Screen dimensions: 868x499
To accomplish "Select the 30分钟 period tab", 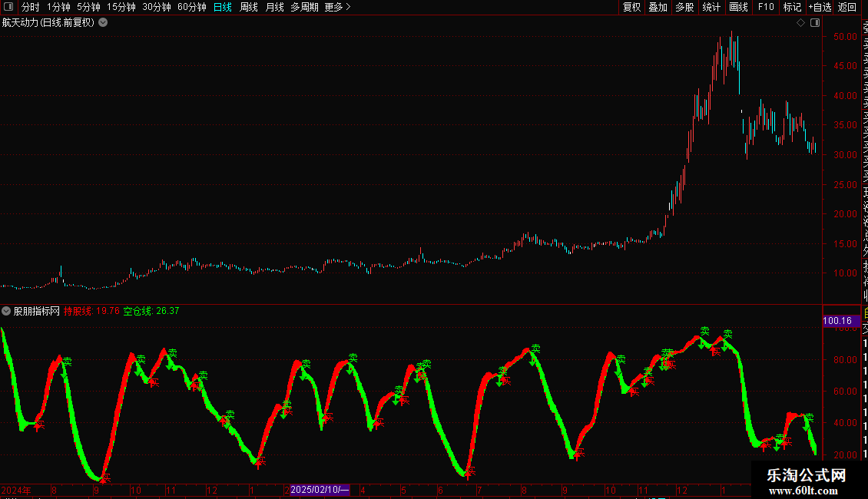I will click(x=157, y=7).
